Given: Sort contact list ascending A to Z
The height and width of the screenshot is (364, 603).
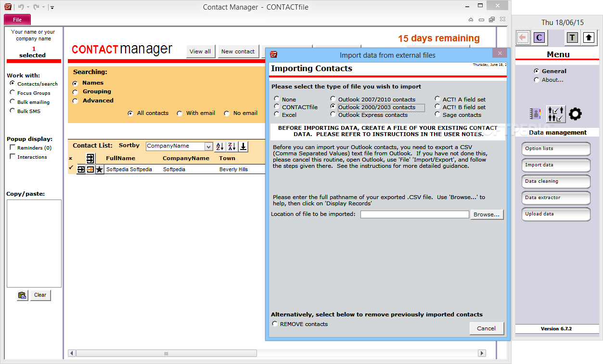Looking at the screenshot, I should click(220, 146).
